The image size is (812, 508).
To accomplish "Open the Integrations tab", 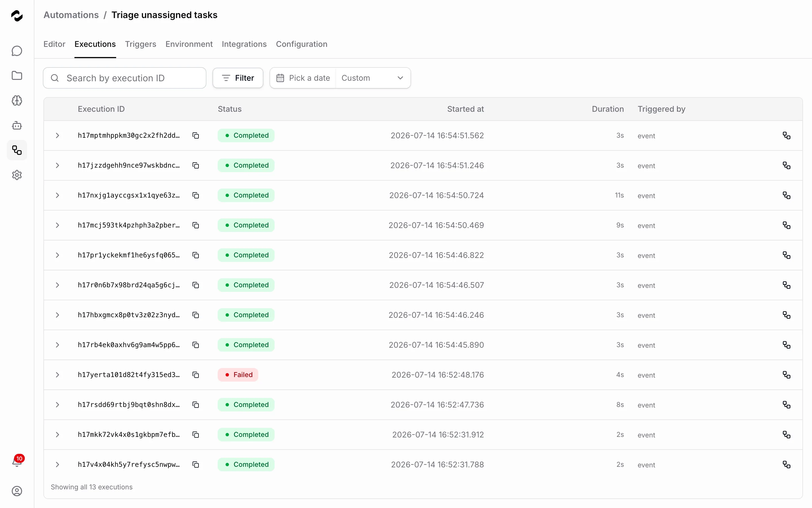I will (244, 44).
